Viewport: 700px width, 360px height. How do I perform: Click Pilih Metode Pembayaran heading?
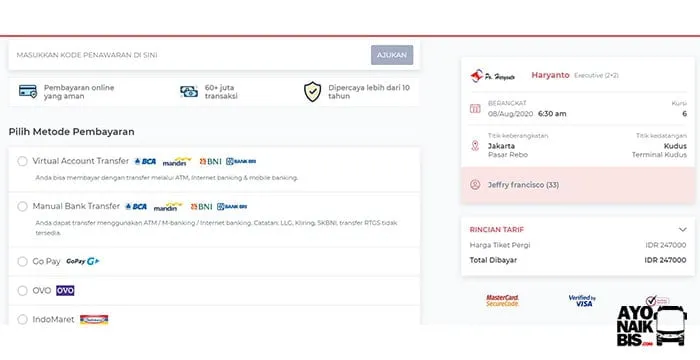[71, 132]
